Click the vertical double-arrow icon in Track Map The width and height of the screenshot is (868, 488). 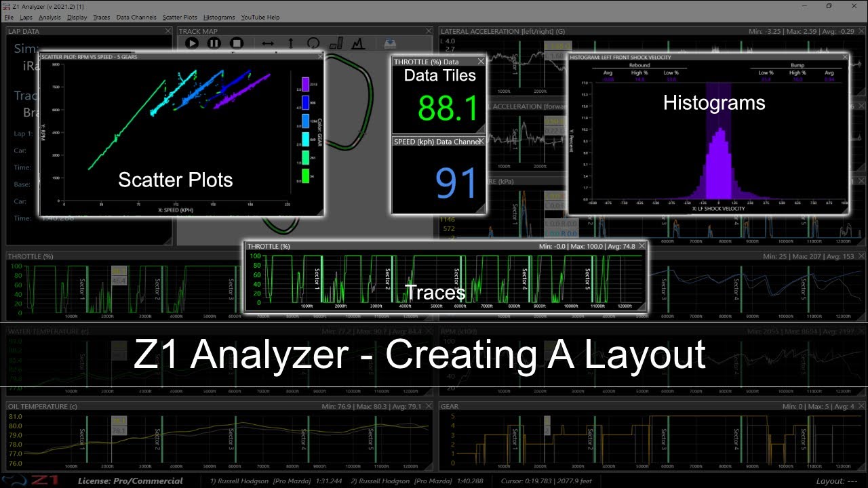coord(291,43)
